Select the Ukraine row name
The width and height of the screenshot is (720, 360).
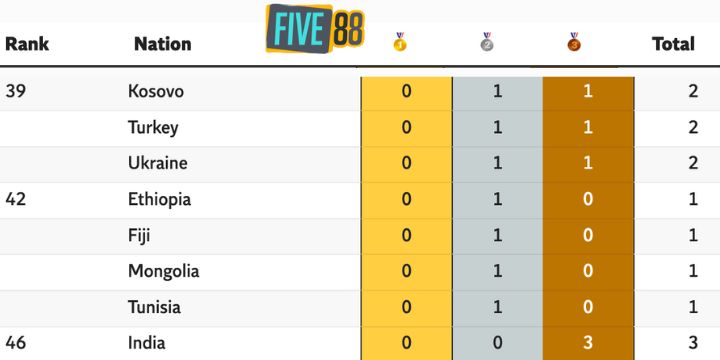(x=158, y=163)
